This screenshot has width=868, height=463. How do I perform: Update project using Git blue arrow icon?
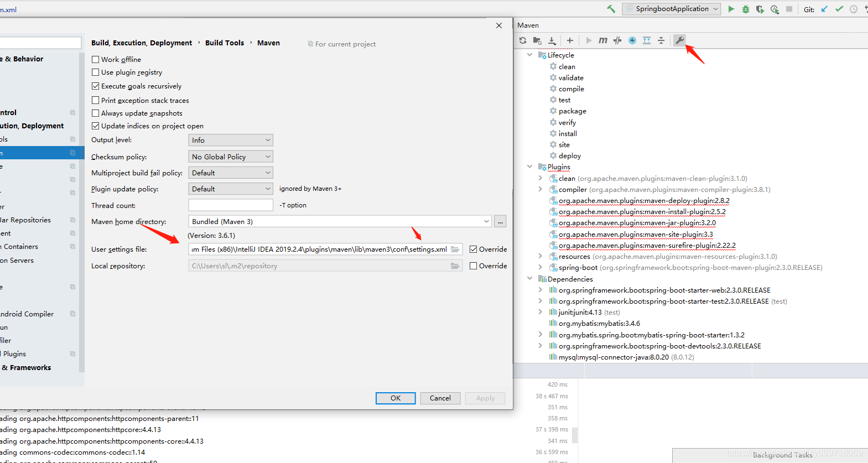824,9
